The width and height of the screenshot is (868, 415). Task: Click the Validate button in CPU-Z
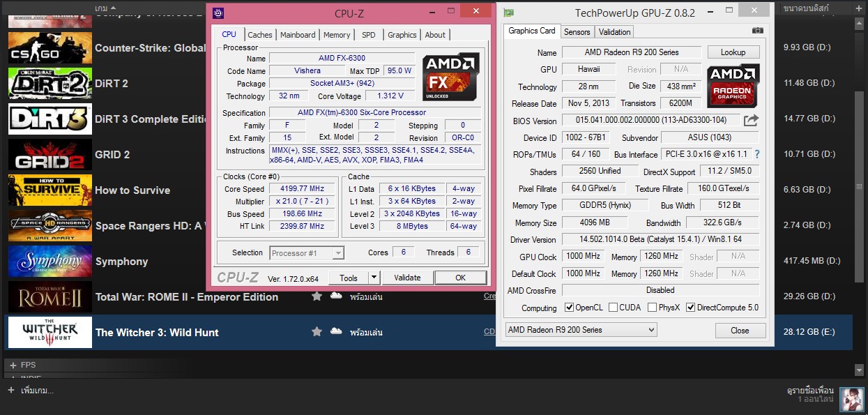click(407, 278)
